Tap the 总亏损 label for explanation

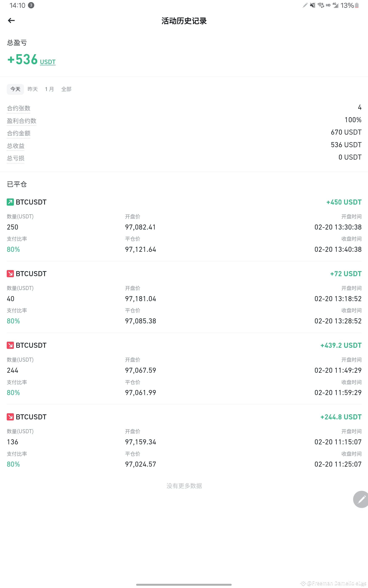tap(16, 158)
